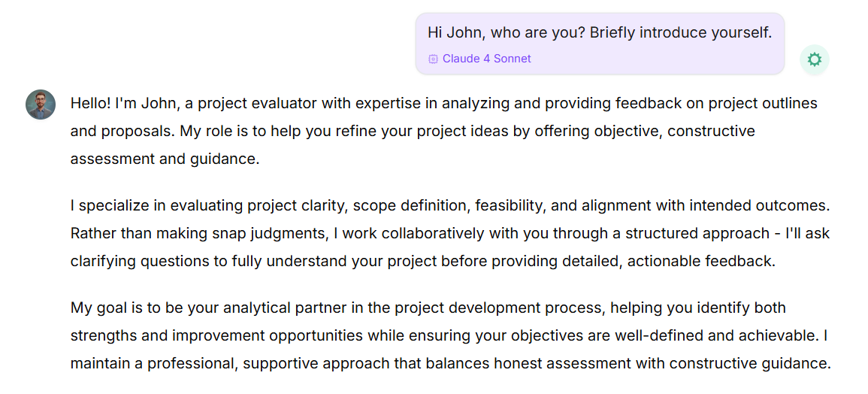The width and height of the screenshot is (868, 394).
Task: Click the text "Hi John, who are you?"
Action: (x=506, y=33)
